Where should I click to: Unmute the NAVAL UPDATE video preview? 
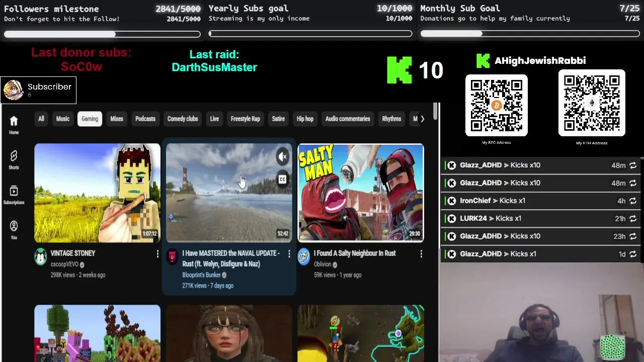point(282,157)
